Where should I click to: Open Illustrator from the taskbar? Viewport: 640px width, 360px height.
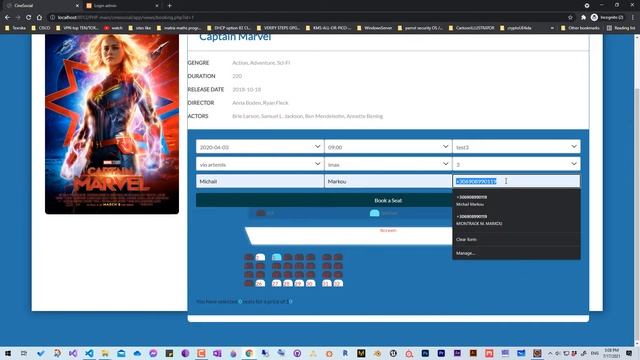click(473, 353)
